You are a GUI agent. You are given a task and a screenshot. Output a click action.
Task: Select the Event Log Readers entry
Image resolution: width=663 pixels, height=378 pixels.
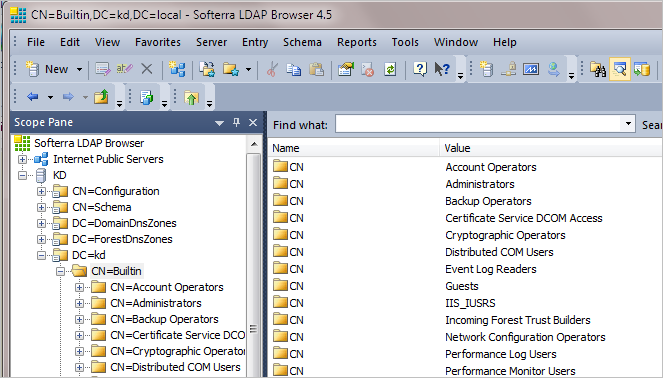click(490, 269)
